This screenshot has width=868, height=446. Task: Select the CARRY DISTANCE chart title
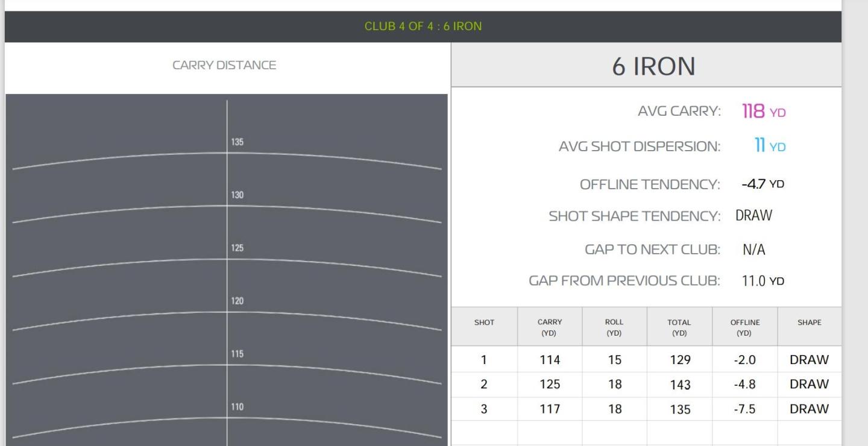click(x=224, y=66)
